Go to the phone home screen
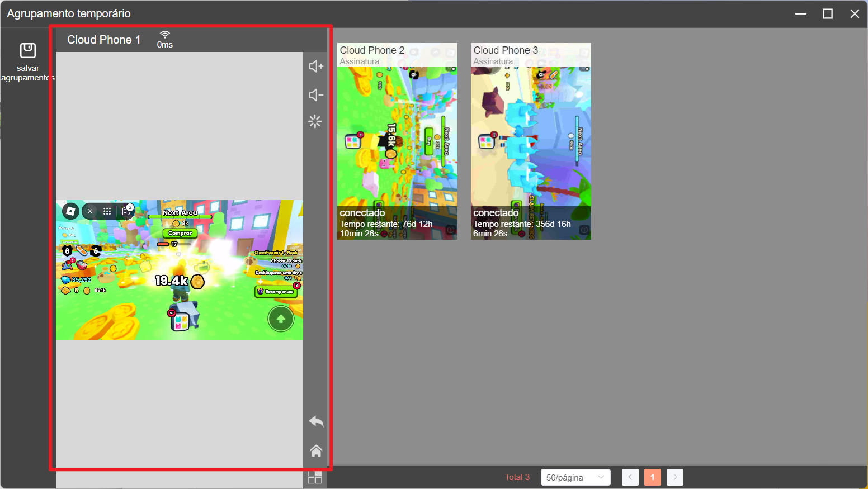The height and width of the screenshot is (489, 868). click(316, 450)
